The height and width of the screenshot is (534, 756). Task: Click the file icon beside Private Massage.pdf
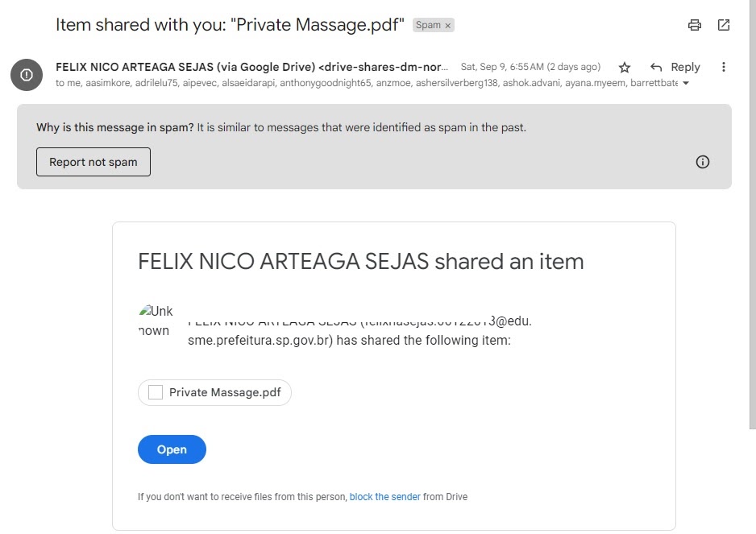[156, 393]
